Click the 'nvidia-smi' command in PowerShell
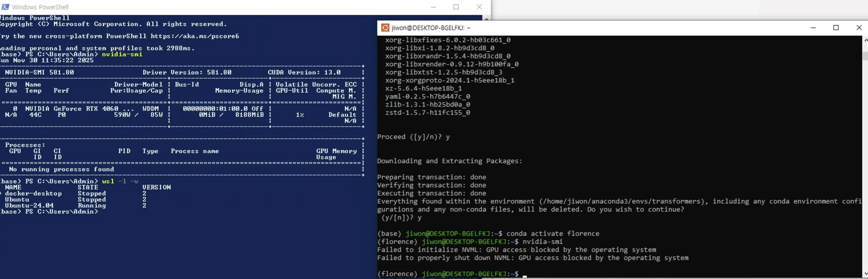This screenshot has width=868, height=279. click(x=122, y=54)
